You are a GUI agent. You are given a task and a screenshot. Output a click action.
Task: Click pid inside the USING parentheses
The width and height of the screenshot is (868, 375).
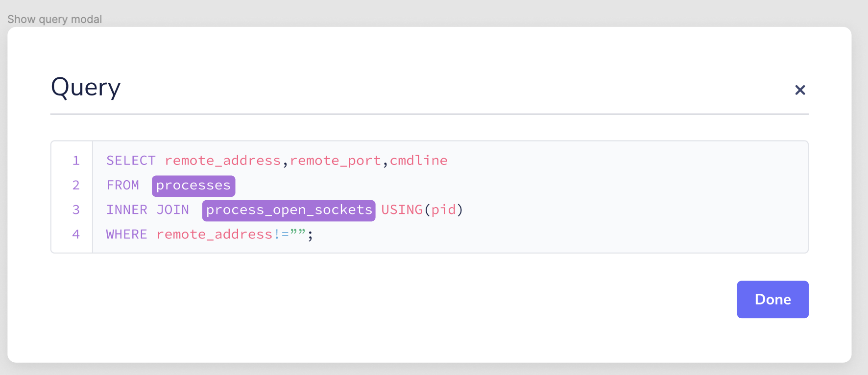[444, 210]
